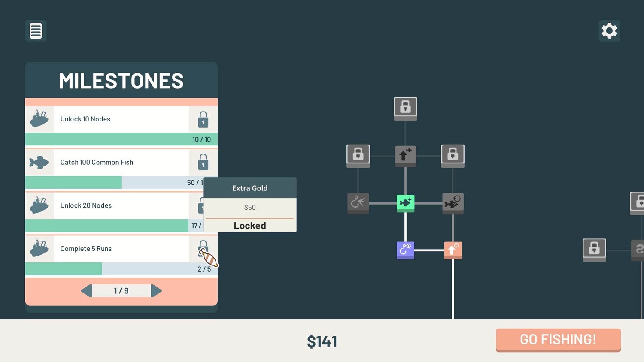Select the Catch 100 Common Fish milestone
This screenshot has width=644, height=362.
(x=107, y=163)
